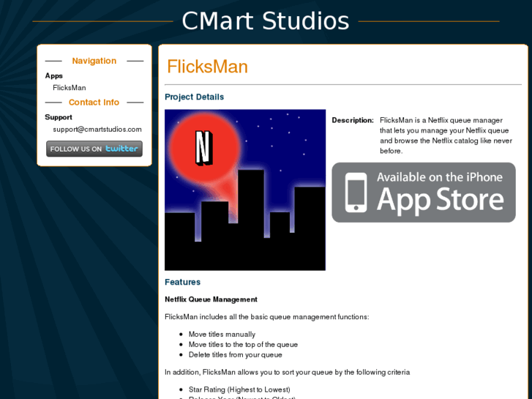Screen dimensions: 532x399
Task: Click 'FlicksMan includes all the basic queue' sentence
Action: (266, 317)
